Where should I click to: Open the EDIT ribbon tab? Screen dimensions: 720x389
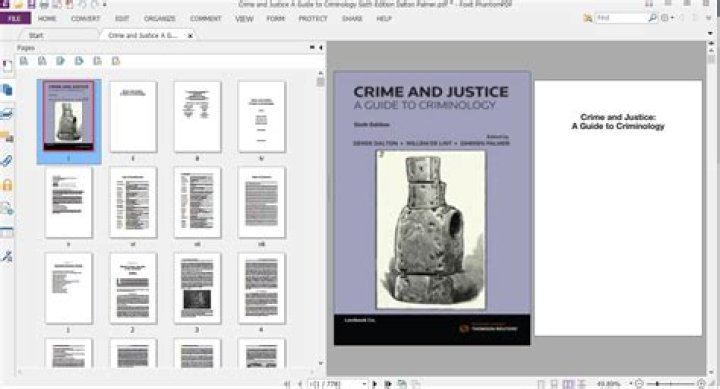pyautogui.click(x=122, y=19)
